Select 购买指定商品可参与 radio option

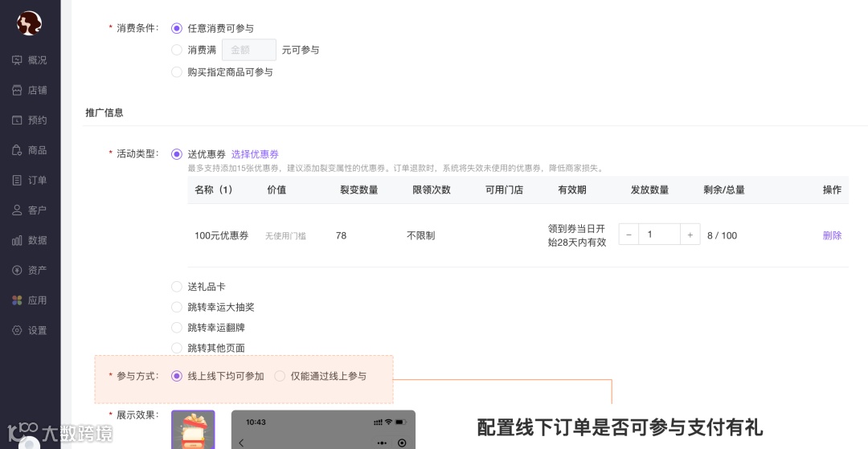[x=177, y=71]
